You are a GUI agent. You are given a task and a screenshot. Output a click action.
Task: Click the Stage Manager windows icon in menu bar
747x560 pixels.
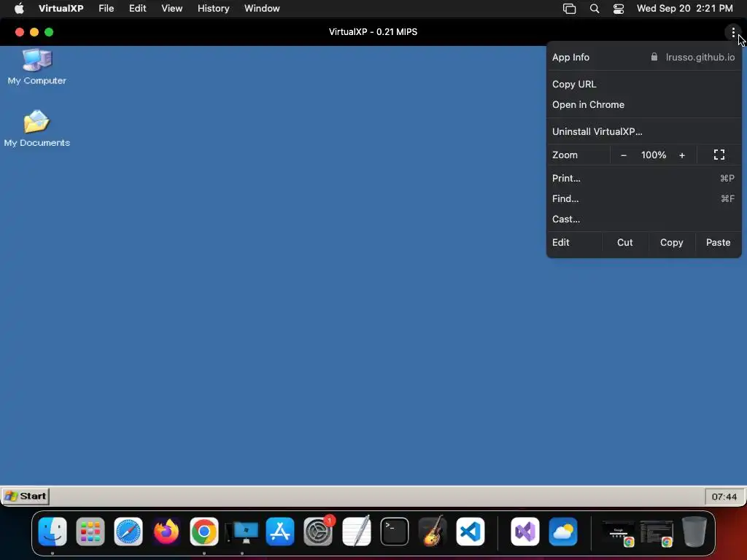click(x=569, y=8)
